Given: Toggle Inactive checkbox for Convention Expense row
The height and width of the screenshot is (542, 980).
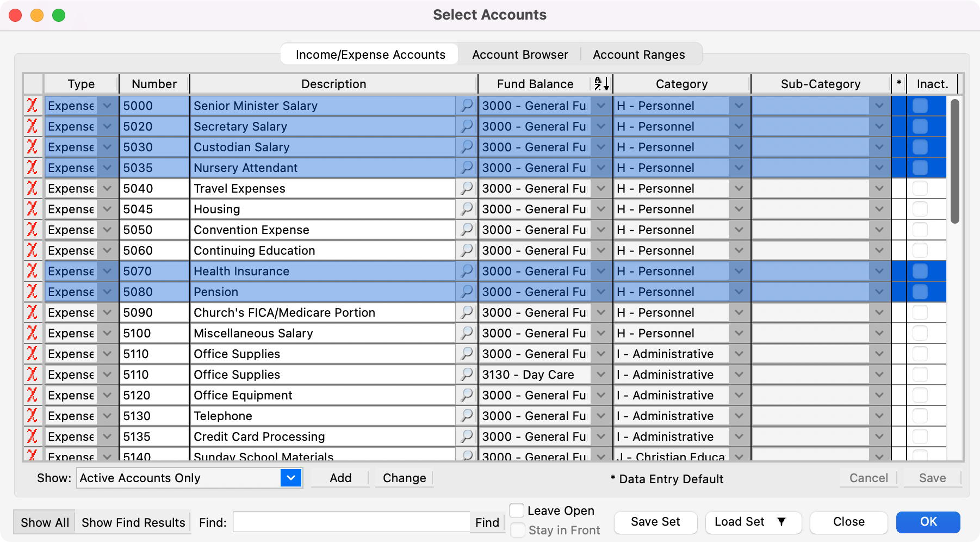Looking at the screenshot, I should click(x=920, y=230).
